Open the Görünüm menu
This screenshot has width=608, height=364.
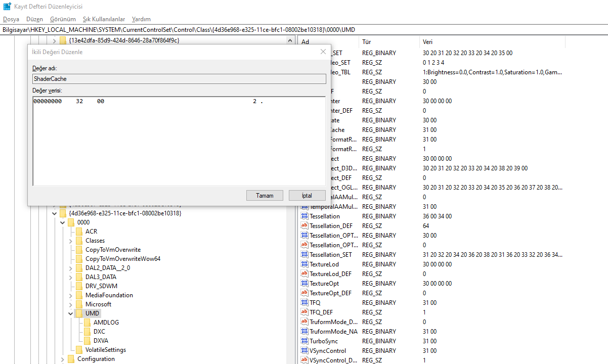(x=63, y=19)
